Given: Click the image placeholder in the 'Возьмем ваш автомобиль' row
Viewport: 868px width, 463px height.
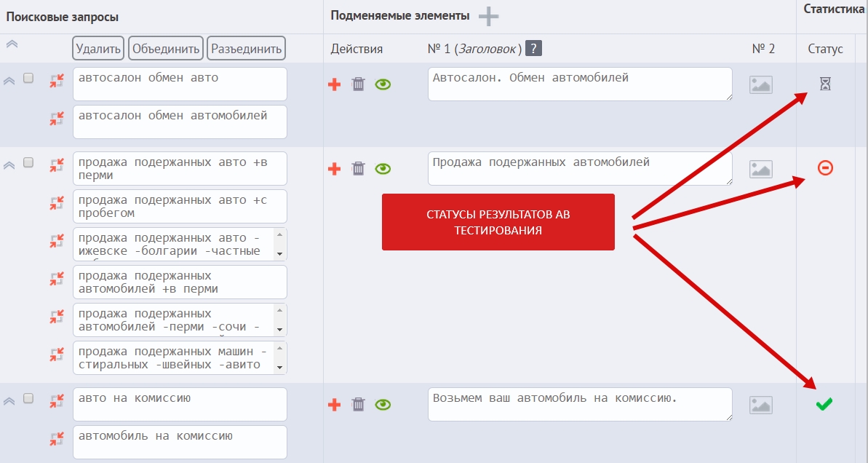Looking at the screenshot, I should click(x=760, y=405).
